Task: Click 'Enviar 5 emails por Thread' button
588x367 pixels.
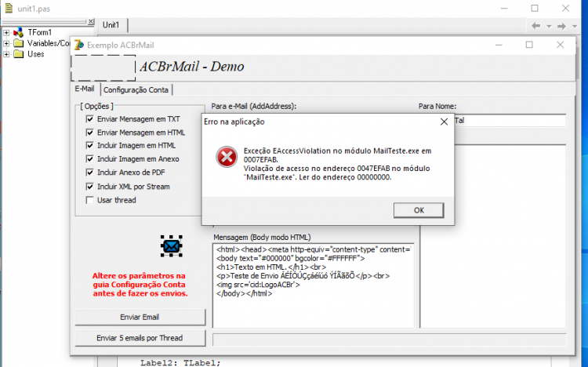Action: tap(140, 338)
